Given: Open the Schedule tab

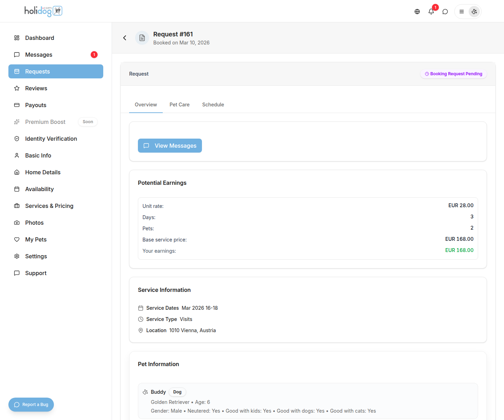Looking at the screenshot, I should (x=213, y=105).
